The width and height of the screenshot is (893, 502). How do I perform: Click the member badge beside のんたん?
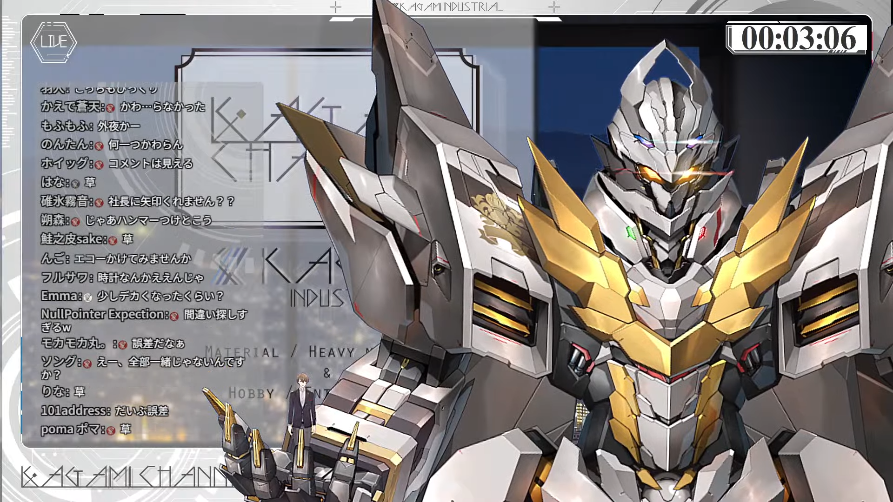(x=99, y=145)
